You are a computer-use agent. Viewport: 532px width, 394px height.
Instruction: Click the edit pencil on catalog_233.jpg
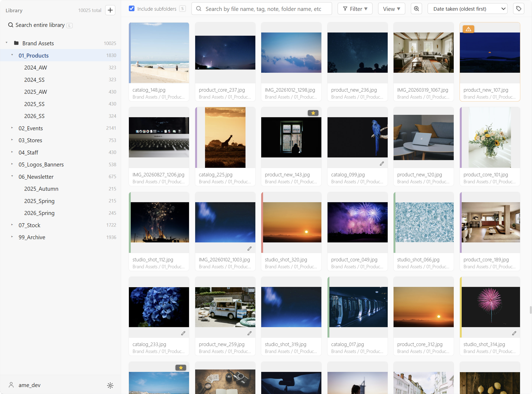[183, 333]
